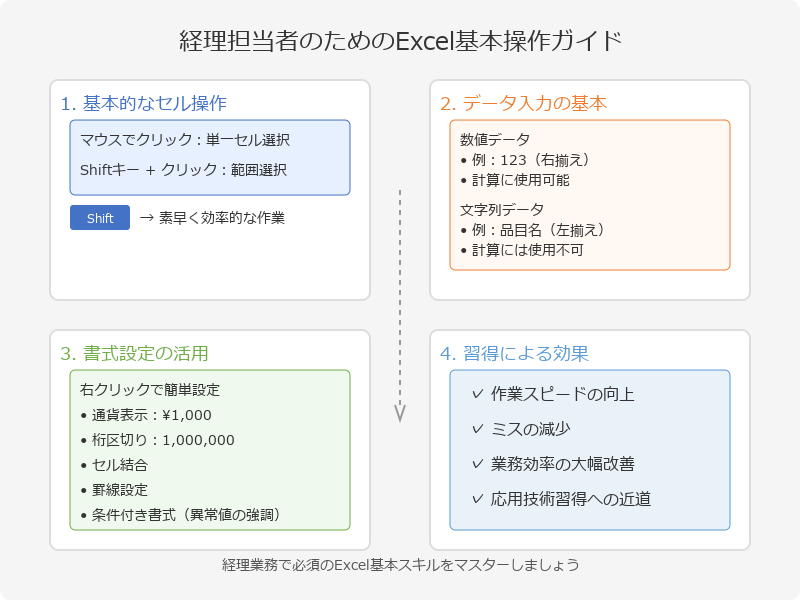This screenshot has height=600, width=800.
Task: Click the bullet 例：123（右揃え）
Action: pos(526,160)
